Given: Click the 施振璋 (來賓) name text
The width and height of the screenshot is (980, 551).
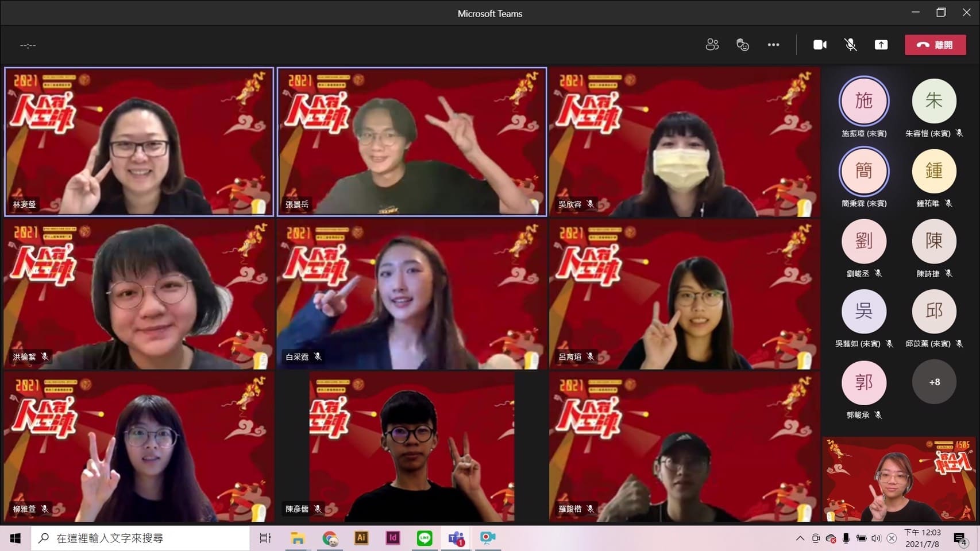Looking at the screenshot, I should pos(864,133).
